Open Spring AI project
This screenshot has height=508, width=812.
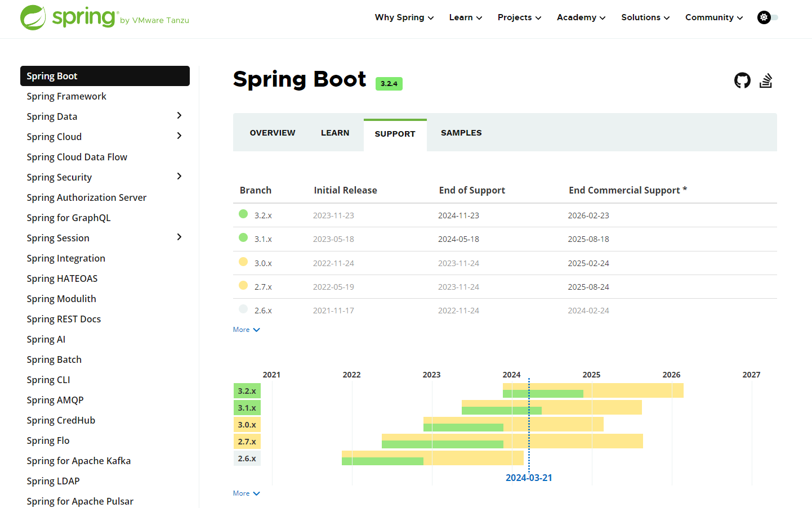46,339
